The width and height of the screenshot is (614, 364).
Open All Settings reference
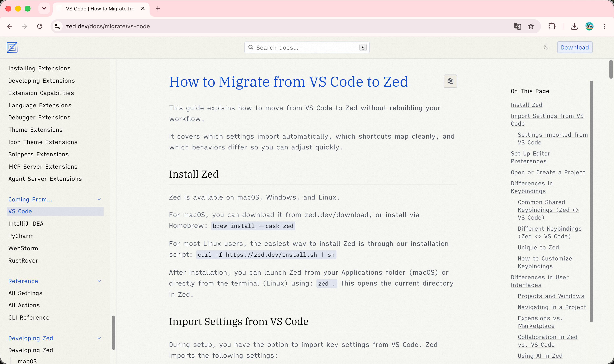point(25,293)
